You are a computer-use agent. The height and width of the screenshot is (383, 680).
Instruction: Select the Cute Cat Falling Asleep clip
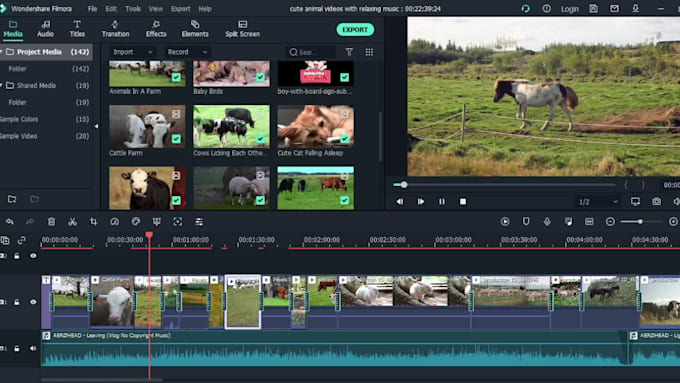coord(315,126)
